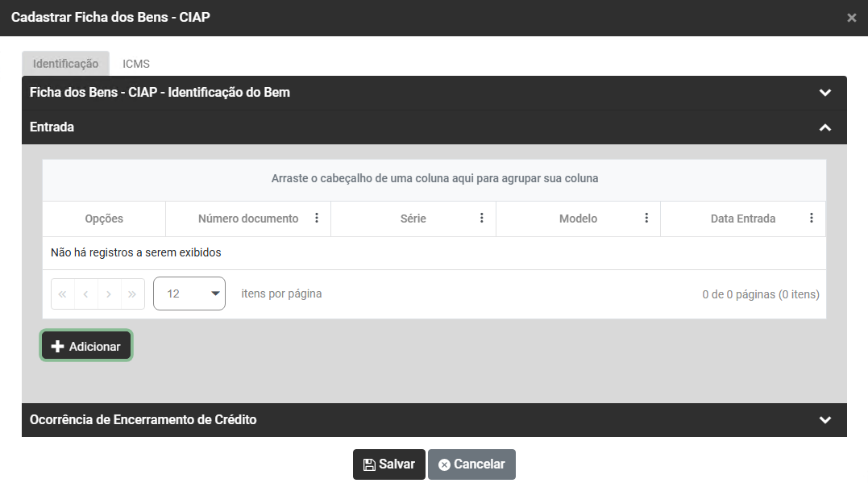Expand the Identificação do Bem section
The width and height of the screenshot is (868, 483).
824,93
